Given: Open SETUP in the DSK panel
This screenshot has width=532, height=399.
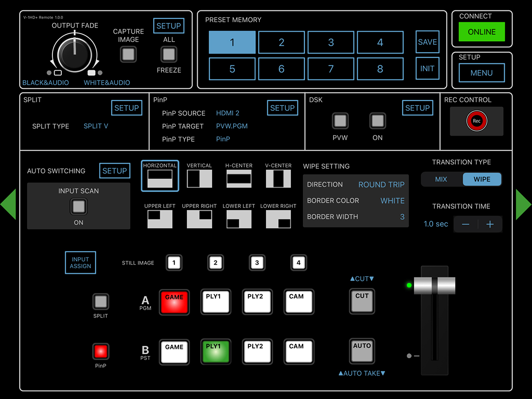Looking at the screenshot, I should coord(418,108).
